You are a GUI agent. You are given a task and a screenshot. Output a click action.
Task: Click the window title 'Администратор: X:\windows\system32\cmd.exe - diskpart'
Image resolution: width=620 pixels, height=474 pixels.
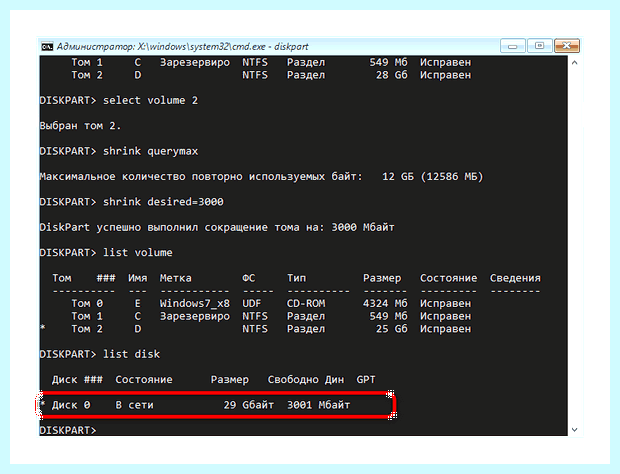coord(182,47)
